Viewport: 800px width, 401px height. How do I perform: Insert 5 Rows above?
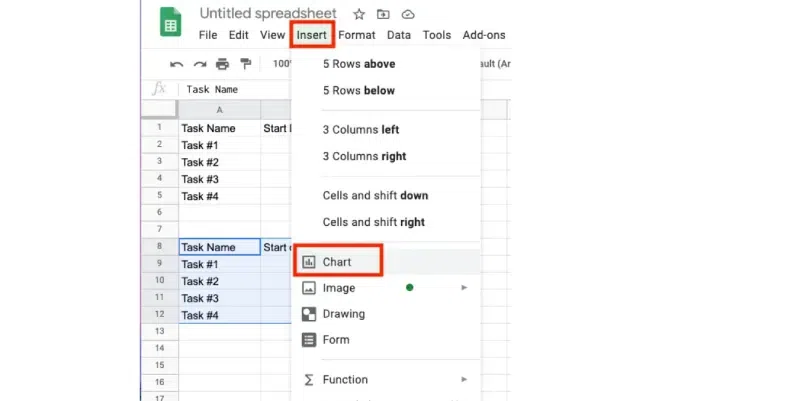[358, 64]
